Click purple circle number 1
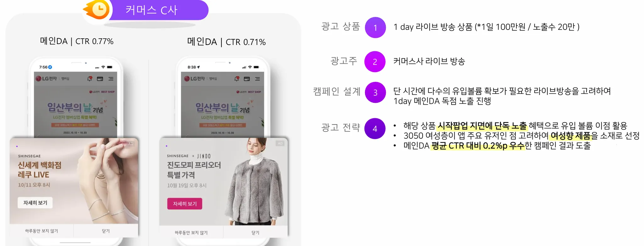 [x=375, y=28]
